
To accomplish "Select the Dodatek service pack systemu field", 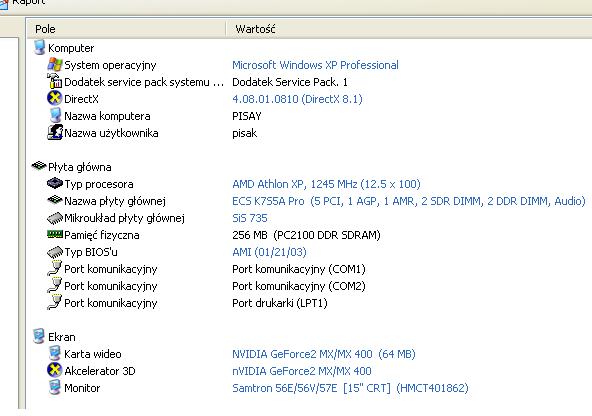I will [144, 82].
